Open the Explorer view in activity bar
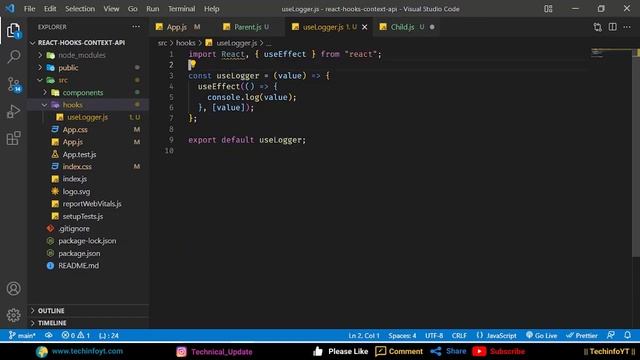 (13, 30)
